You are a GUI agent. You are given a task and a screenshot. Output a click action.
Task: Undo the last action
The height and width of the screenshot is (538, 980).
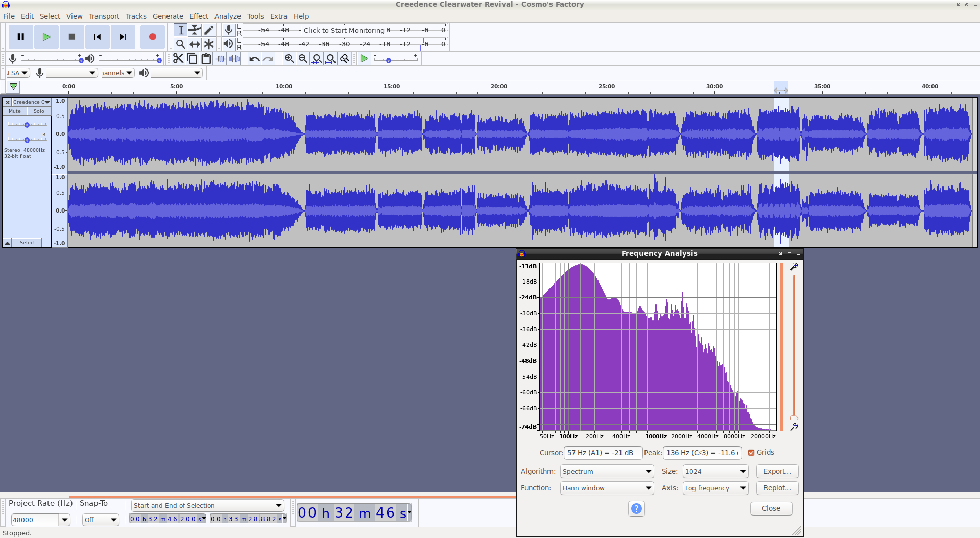coord(254,59)
